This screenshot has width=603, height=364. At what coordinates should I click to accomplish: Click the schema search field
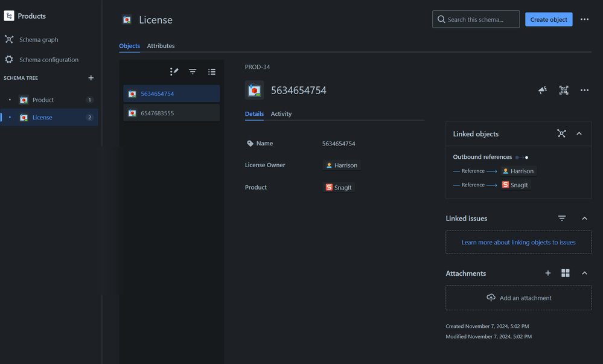click(x=476, y=19)
